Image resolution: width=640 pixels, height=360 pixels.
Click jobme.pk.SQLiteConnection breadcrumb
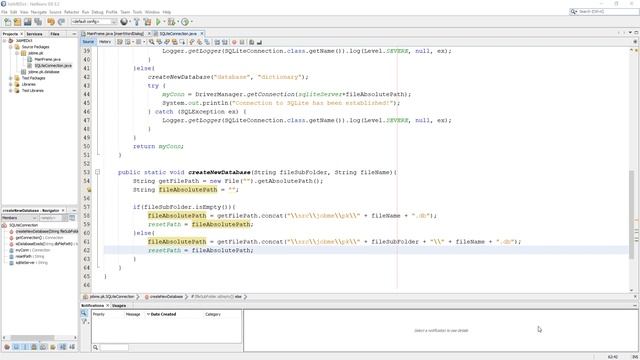112,297
